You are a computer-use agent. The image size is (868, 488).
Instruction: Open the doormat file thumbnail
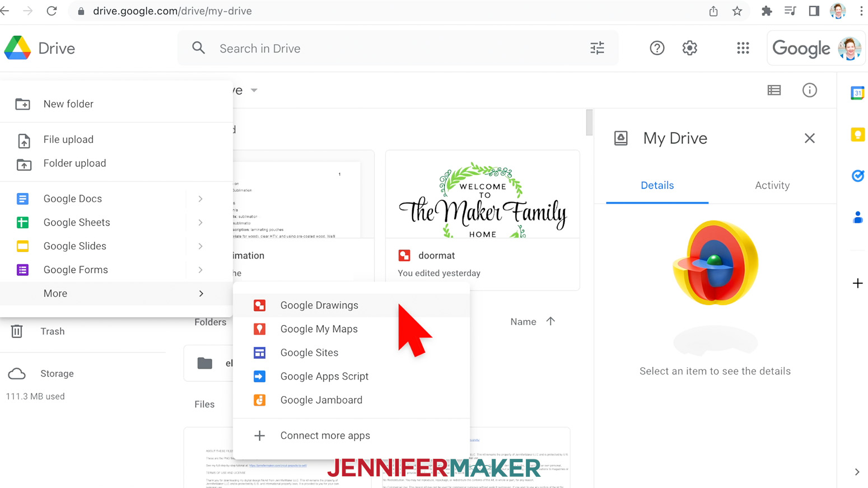coord(482,194)
